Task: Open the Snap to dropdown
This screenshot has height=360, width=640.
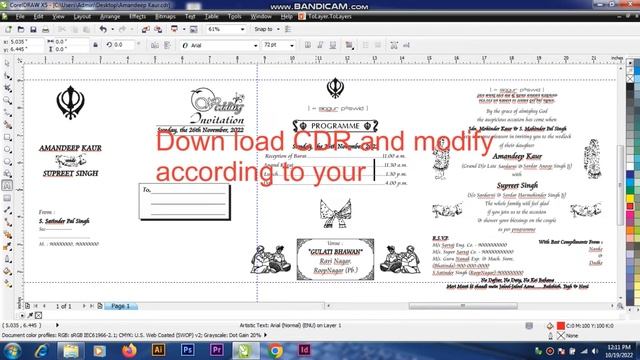Action: [278, 29]
